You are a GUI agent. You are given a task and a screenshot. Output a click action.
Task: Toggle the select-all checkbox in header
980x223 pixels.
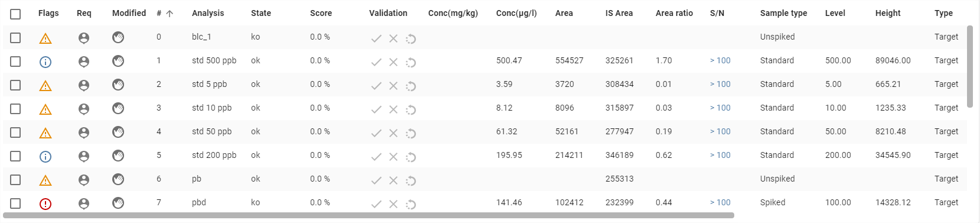click(x=15, y=14)
